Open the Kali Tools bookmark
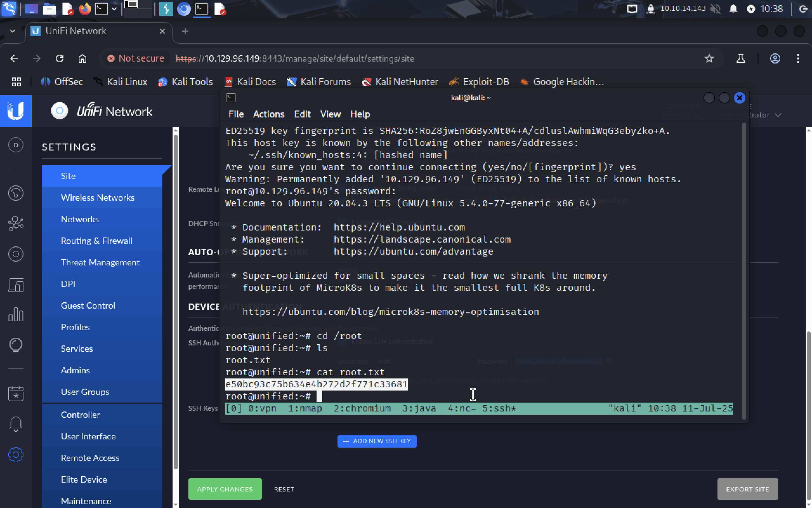This screenshot has height=508, width=812. click(185, 82)
